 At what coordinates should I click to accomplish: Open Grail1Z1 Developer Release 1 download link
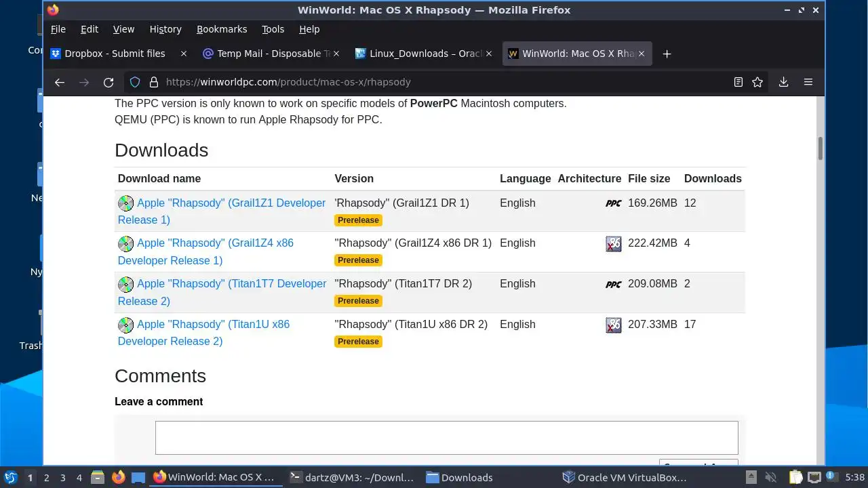(x=222, y=211)
